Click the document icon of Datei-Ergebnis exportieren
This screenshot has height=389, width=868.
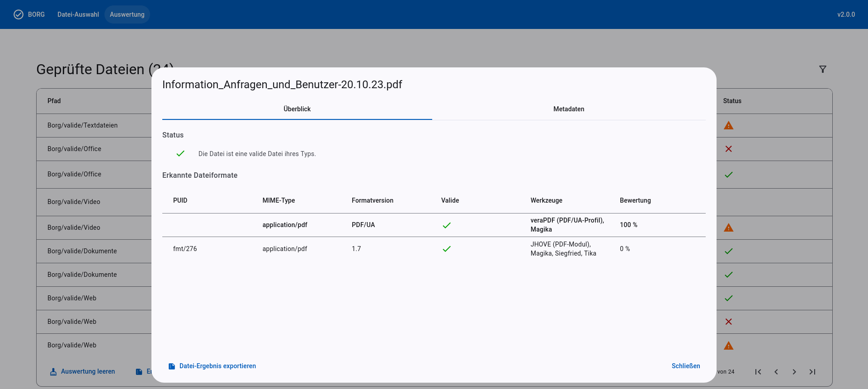click(x=172, y=366)
